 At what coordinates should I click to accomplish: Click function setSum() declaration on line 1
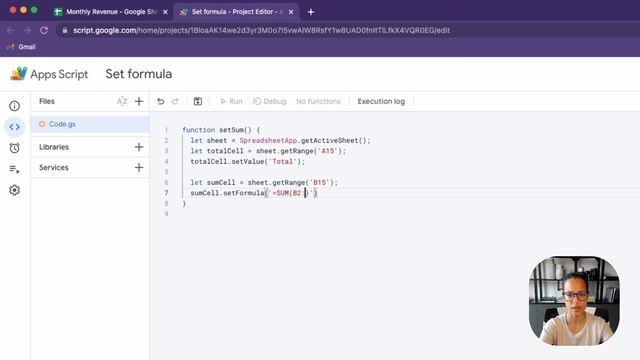point(221,130)
